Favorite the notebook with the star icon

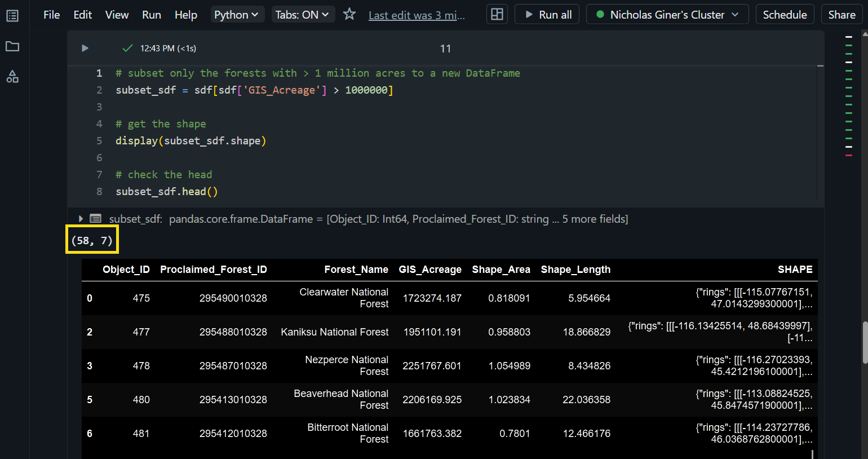(x=349, y=15)
